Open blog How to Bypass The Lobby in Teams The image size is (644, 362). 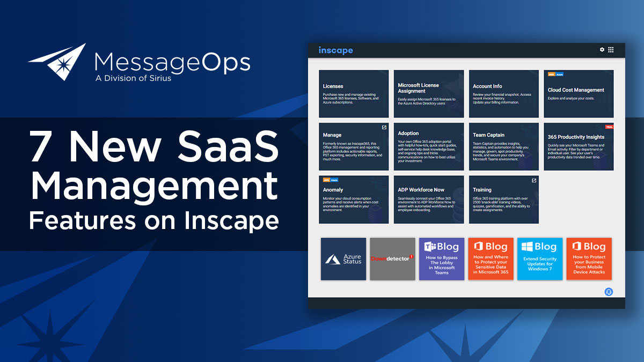(442, 259)
